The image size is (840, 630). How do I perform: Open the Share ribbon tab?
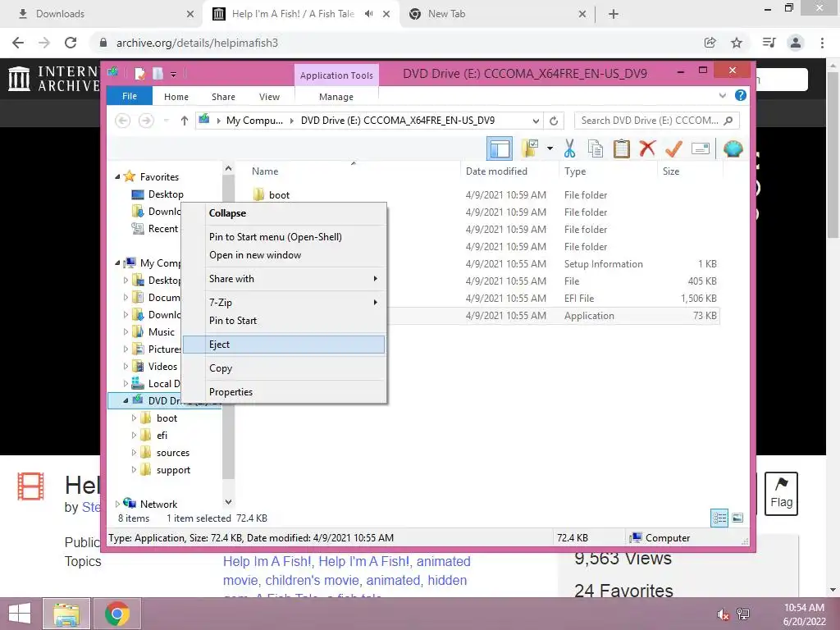tap(223, 97)
